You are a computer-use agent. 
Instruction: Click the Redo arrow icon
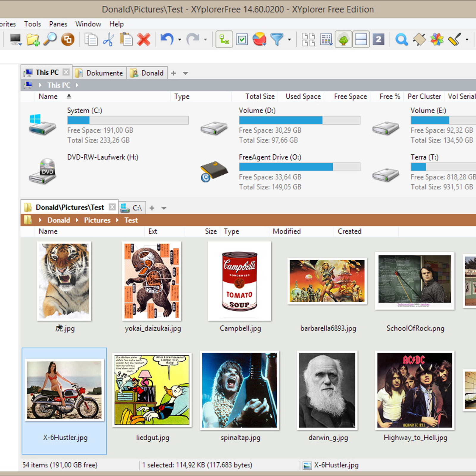pyautogui.click(x=193, y=39)
